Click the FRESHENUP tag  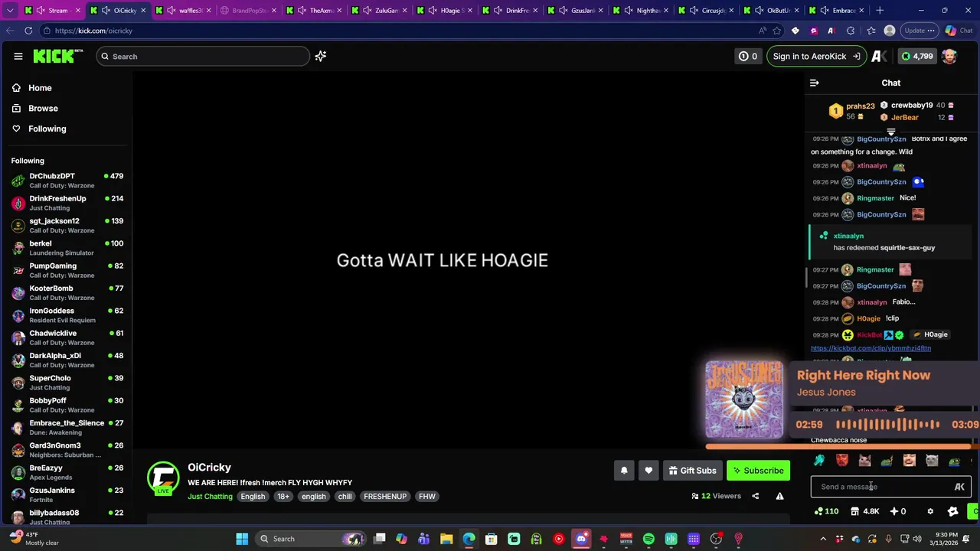(385, 497)
